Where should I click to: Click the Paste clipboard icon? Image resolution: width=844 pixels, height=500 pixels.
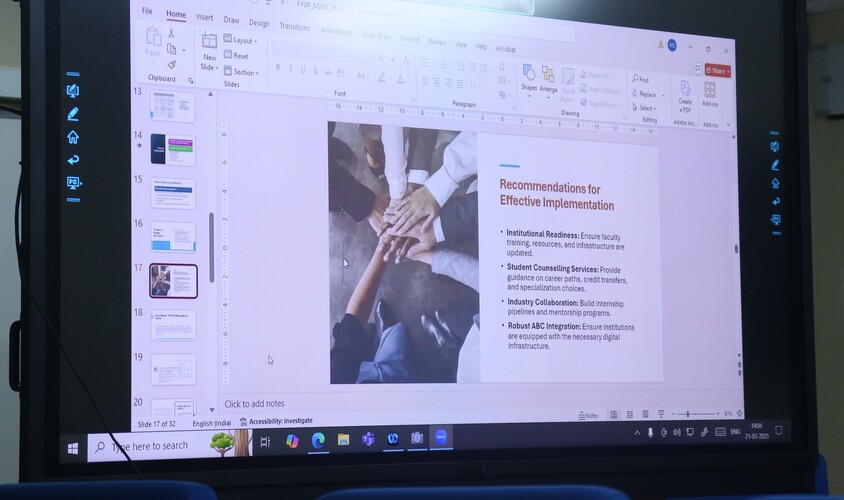[153, 37]
